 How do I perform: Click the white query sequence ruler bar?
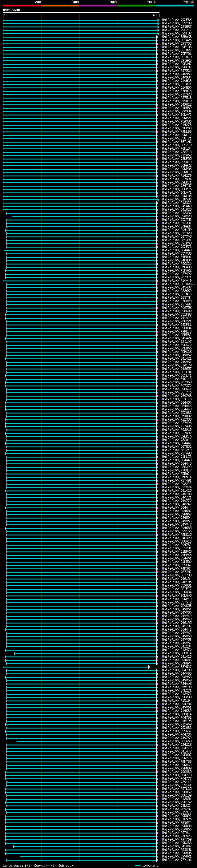(81, 12)
